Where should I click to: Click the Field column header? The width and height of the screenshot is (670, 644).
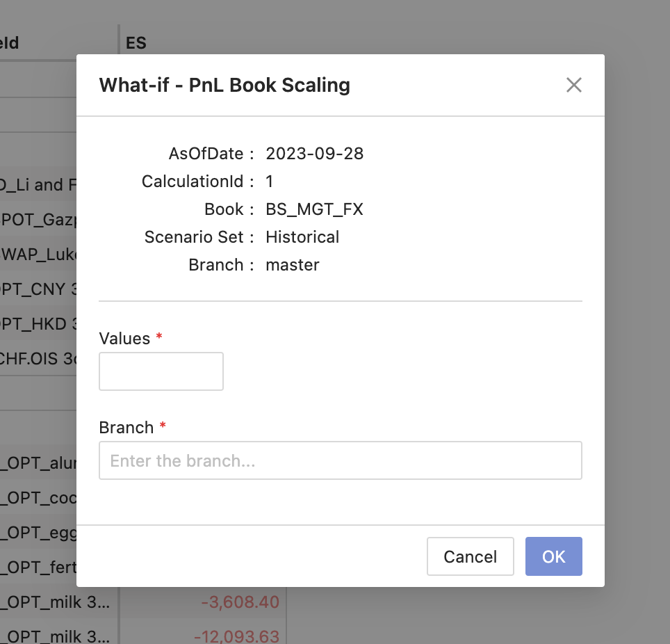coord(10,43)
